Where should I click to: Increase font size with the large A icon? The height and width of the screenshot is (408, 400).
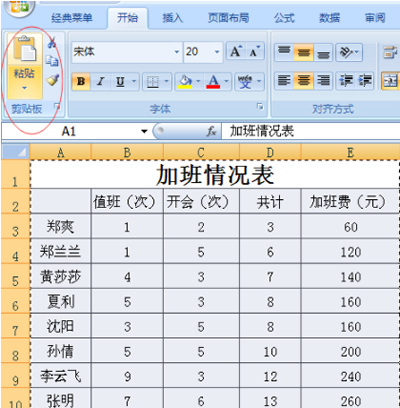pyautogui.click(x=236, y=52)
